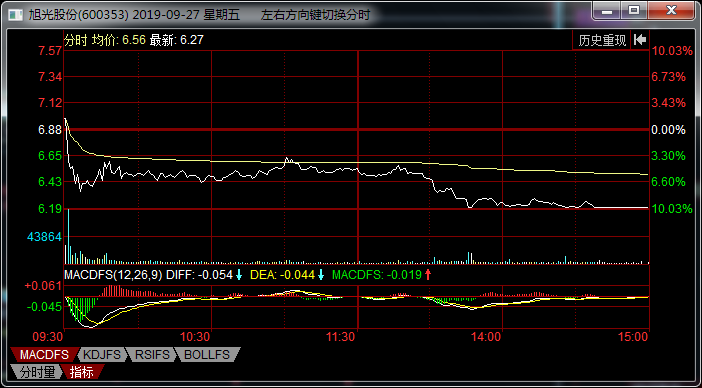This screenshot has height=388, width=702.
Task: Click the 均价 6.56 label
Action: [119, 40]
